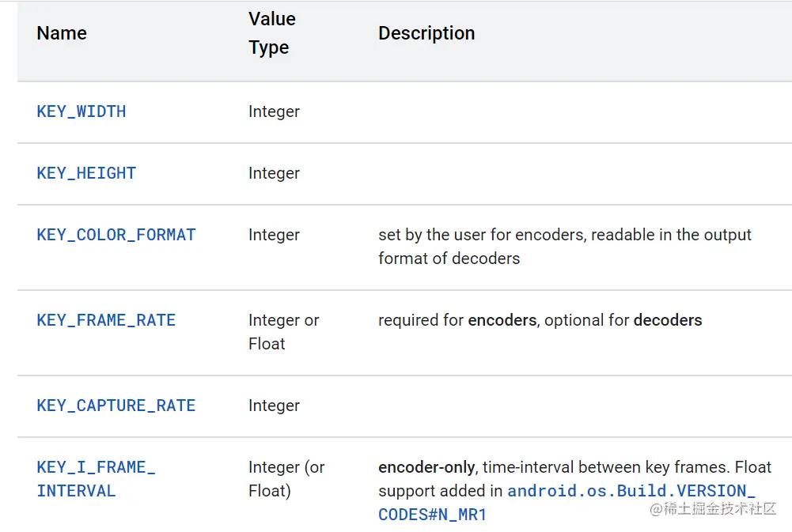Click the bold "encoder-only" text

pyautogui.click(x=426, y=467)
